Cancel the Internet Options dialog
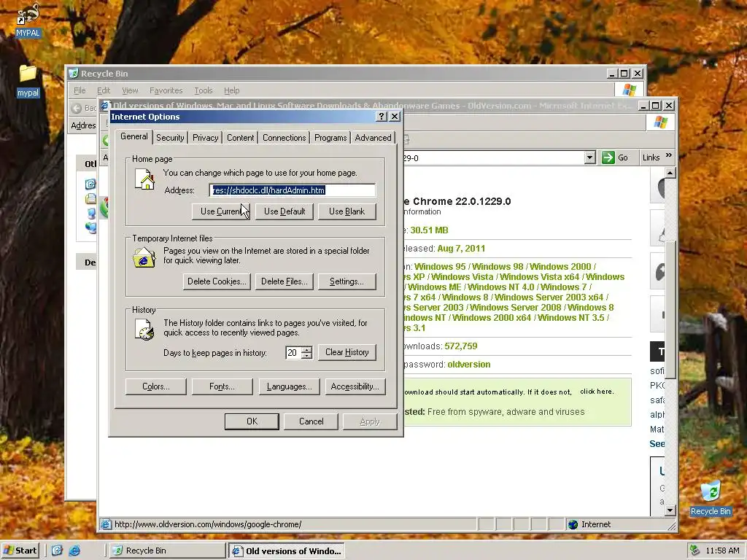 pyautogui.click(x=311, y=421)
